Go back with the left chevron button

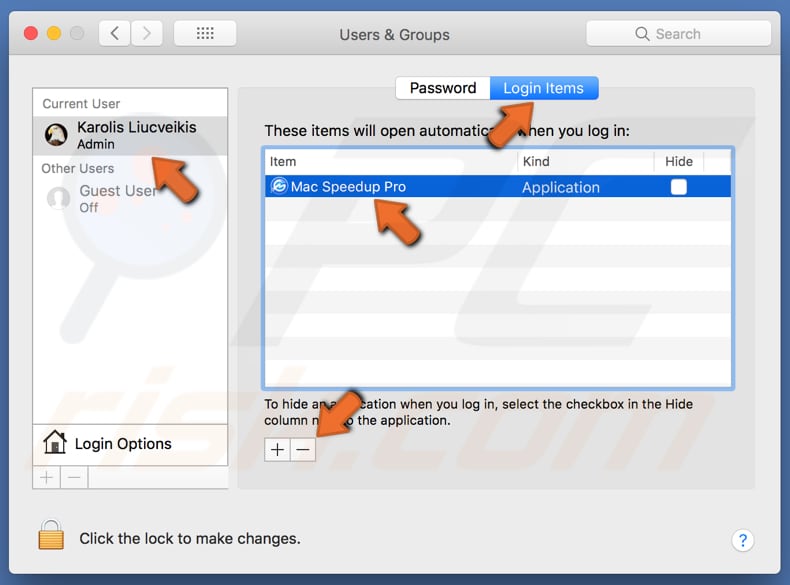(114, 34)
